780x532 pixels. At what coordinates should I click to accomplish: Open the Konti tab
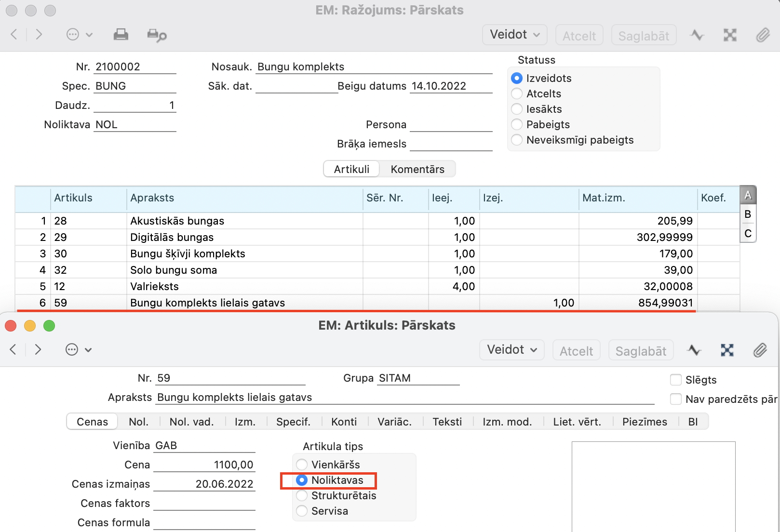pos(344,422)
